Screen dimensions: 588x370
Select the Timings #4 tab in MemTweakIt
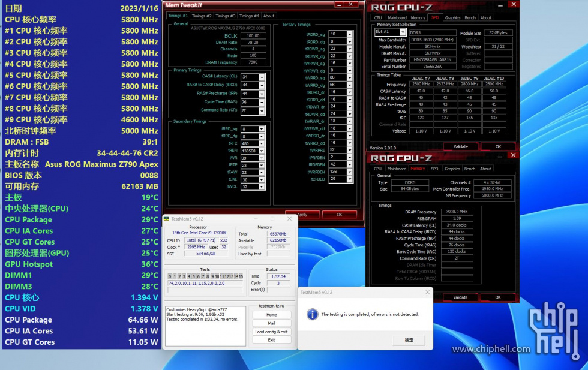click(249, 16)
